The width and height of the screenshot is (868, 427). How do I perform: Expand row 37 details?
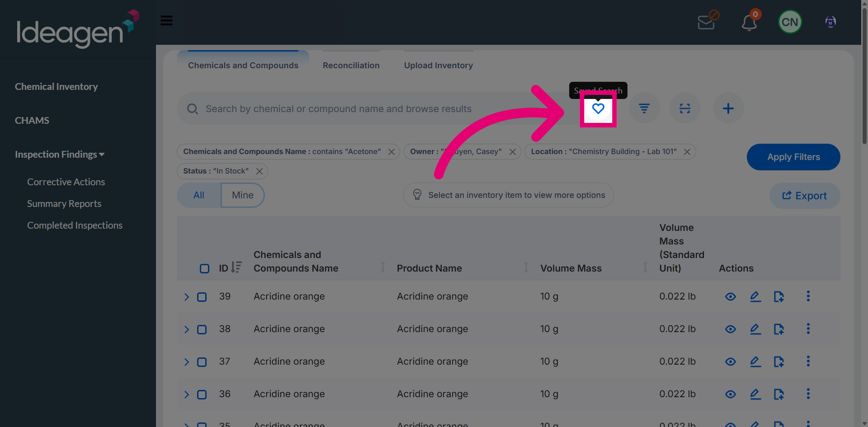coord(186,362)
